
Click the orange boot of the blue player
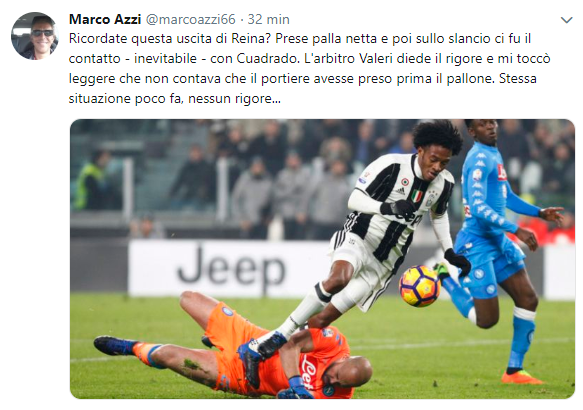click(521, 377)
